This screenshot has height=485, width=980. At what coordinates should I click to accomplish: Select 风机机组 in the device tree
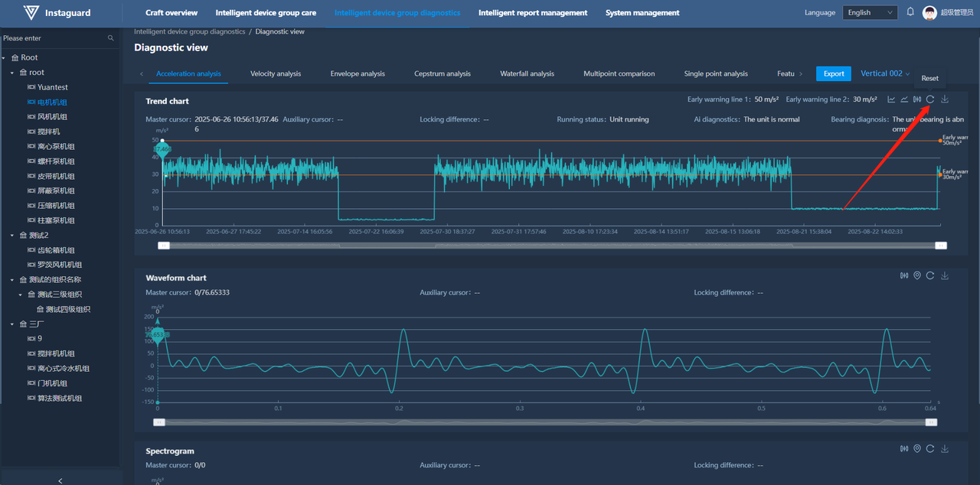[52, 117]
